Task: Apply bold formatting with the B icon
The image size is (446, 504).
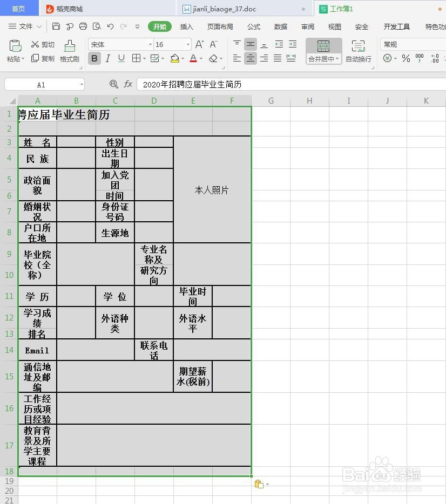Action: (94, 58)
